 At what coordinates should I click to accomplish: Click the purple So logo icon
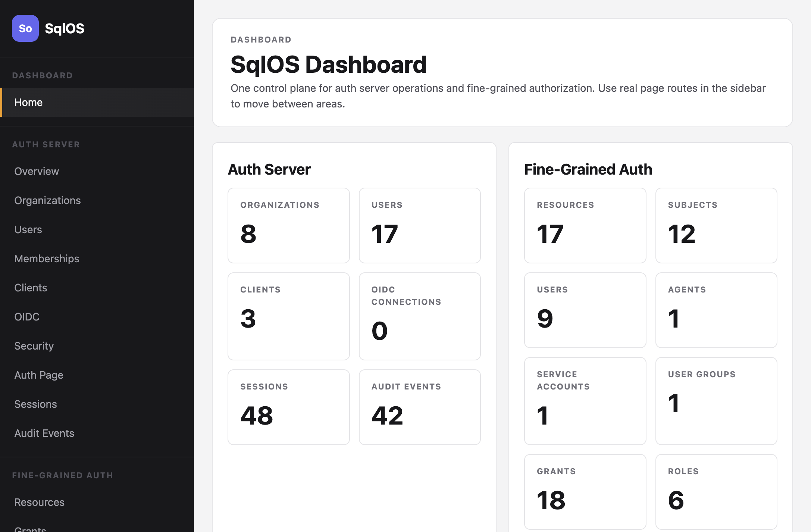(25, 28)
